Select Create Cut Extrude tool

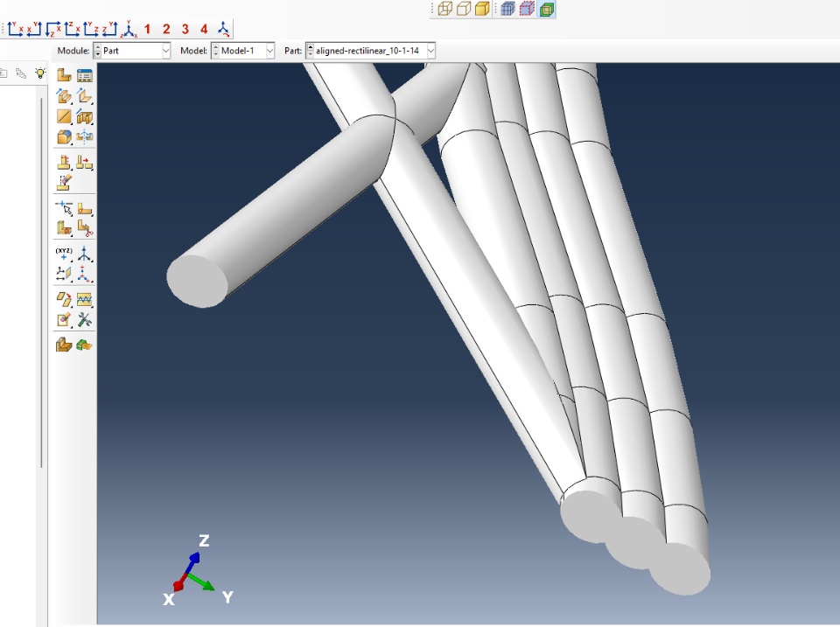85,116
